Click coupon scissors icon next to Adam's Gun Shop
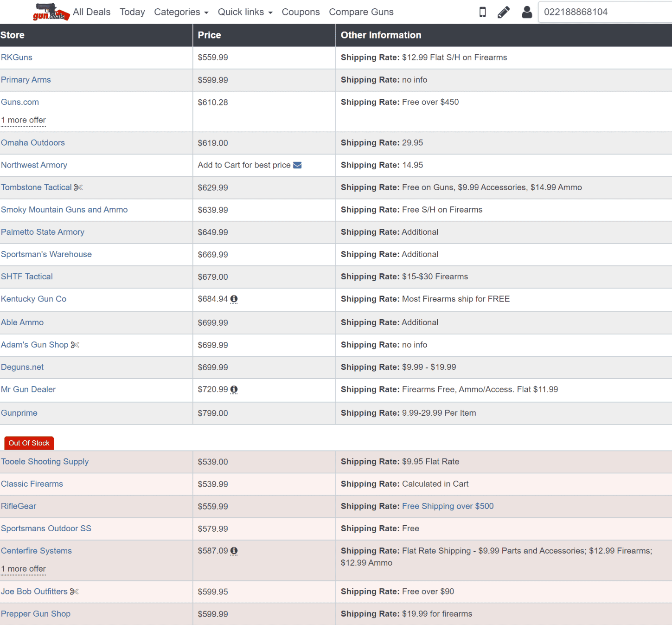This screenshot has height=625, width=672. pos(75,345)
